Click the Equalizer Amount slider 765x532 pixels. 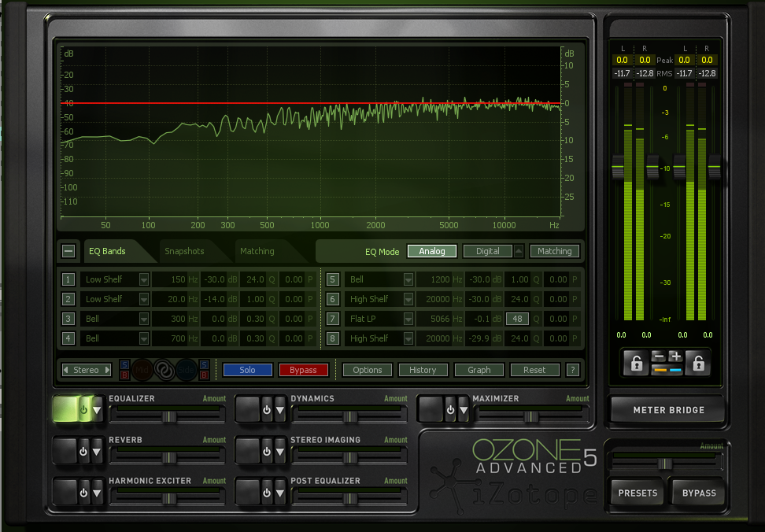tap(168, 416)
